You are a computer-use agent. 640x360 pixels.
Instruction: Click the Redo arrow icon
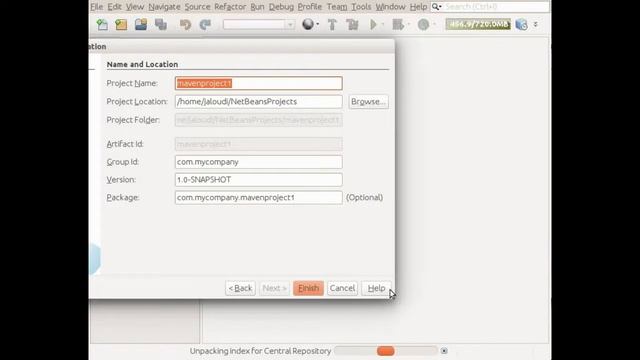(x=205, y=24)
